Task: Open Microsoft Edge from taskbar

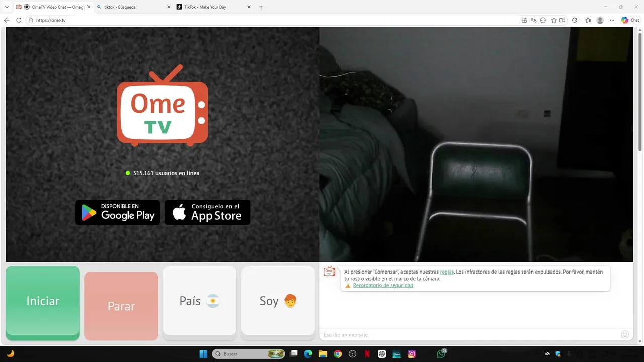Action: coord(308,354)
